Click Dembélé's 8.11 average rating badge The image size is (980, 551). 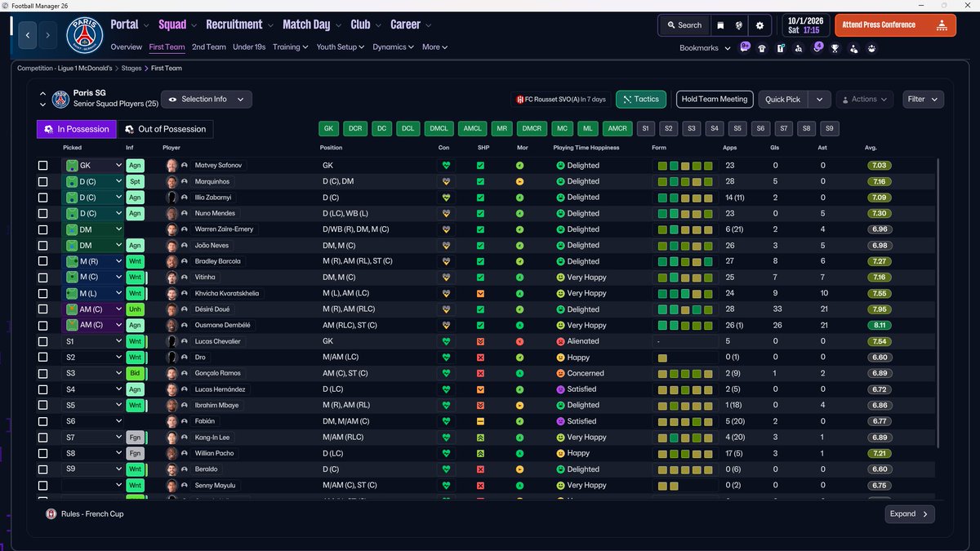tap(880, 325)
